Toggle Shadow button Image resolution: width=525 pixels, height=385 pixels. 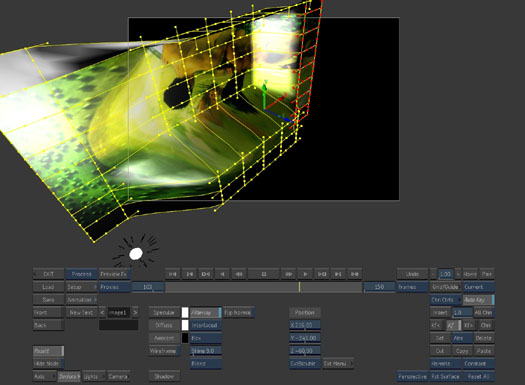coord(164,377)
